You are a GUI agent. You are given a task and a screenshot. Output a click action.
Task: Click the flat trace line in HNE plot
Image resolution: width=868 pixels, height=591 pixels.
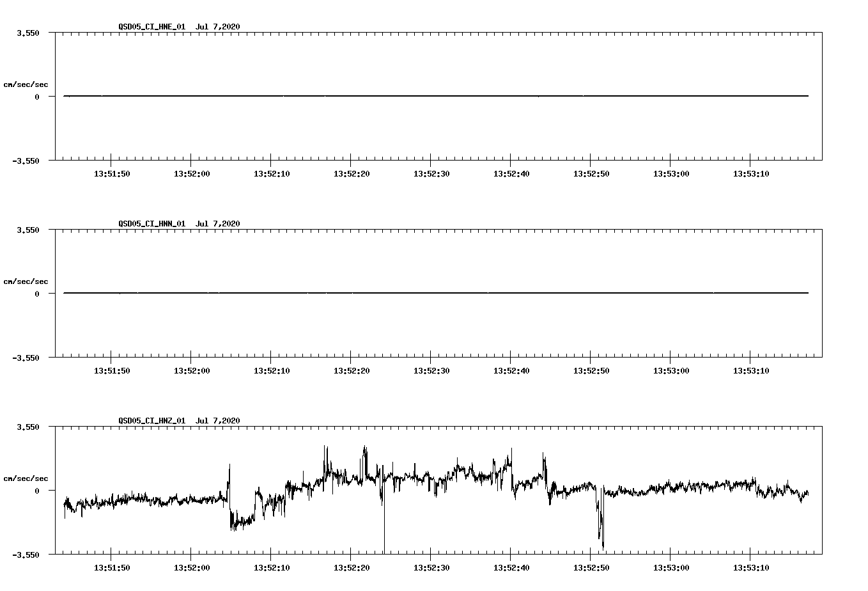(436, 96)
